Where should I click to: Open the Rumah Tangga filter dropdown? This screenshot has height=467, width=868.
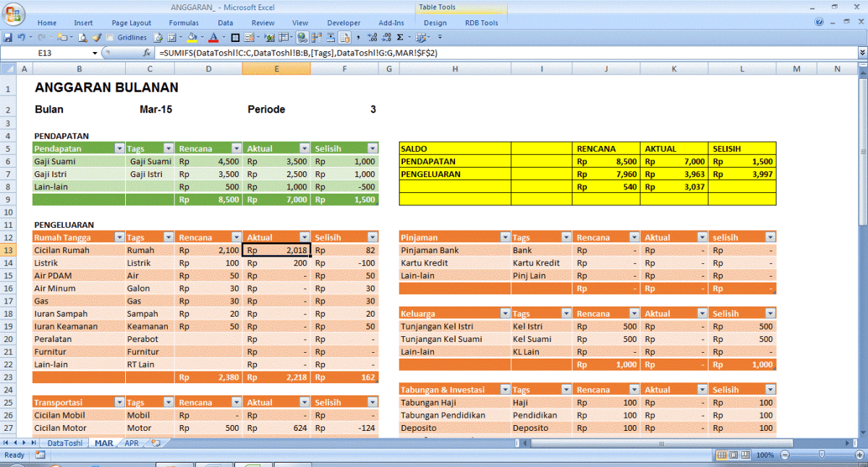(118, 237)
